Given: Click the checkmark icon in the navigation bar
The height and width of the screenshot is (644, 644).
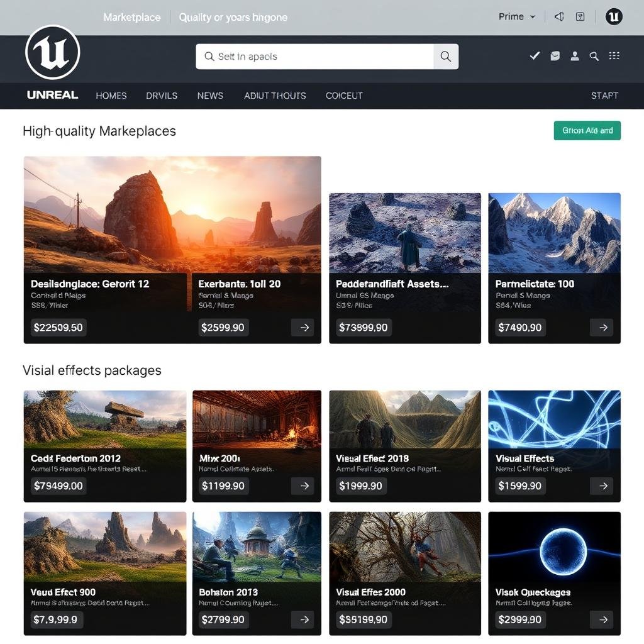Looking at the screenshot, I should point(535,56).
